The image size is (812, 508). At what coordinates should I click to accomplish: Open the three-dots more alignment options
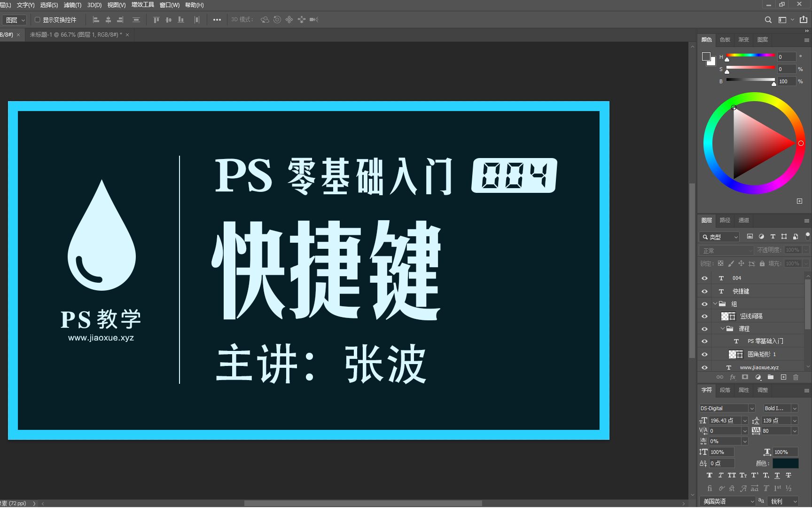click(x=217, y=20)
